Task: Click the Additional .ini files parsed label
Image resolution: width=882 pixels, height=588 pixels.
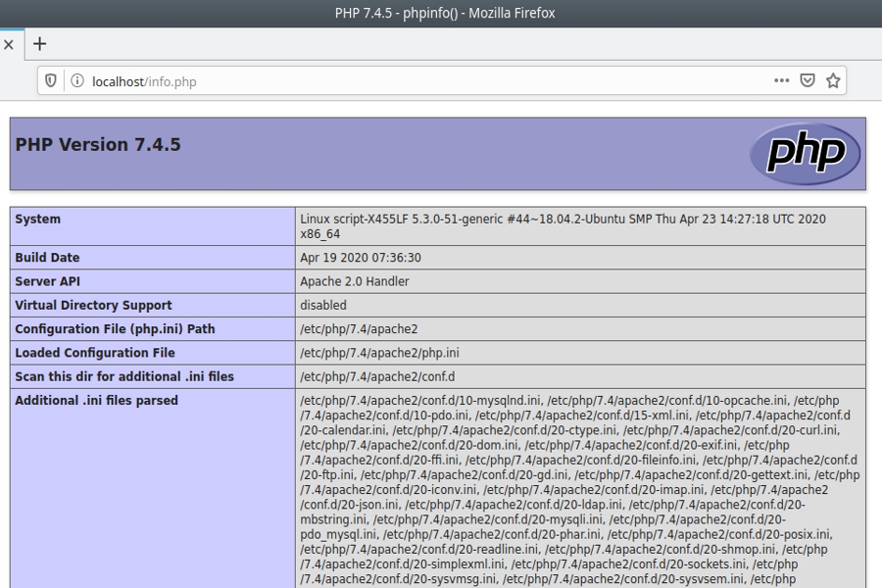Action: (x=96, y=400)
